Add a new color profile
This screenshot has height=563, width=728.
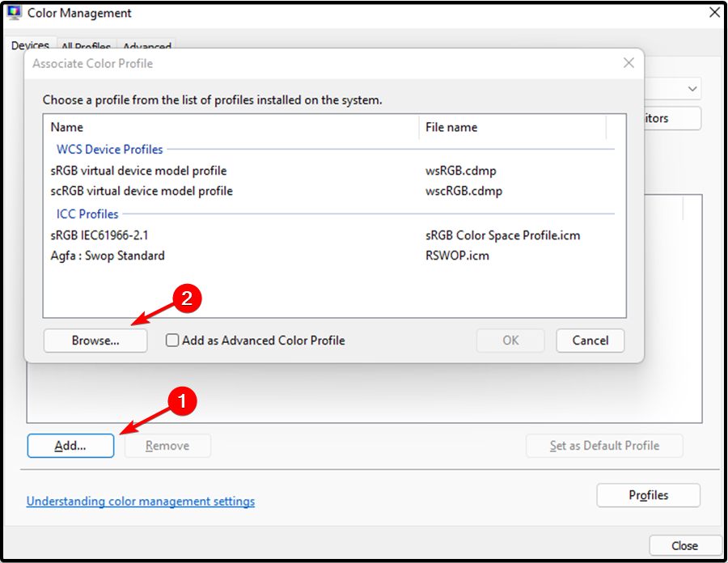(x=70, y=446)
